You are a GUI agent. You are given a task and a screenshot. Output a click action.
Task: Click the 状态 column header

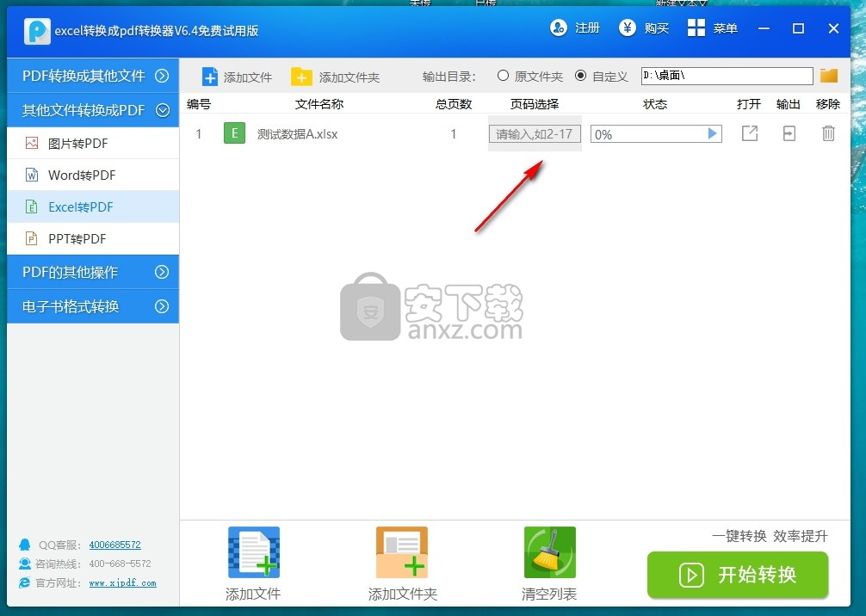click(x=655, y=104)
